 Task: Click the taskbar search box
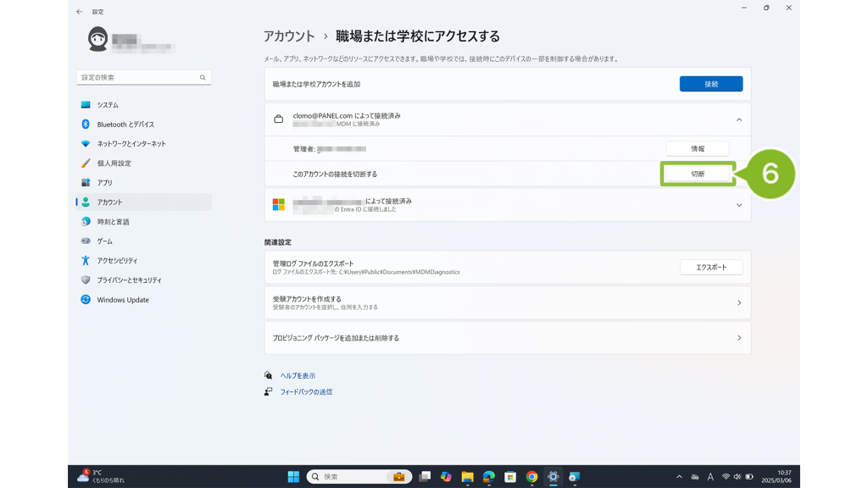[359, 476]
